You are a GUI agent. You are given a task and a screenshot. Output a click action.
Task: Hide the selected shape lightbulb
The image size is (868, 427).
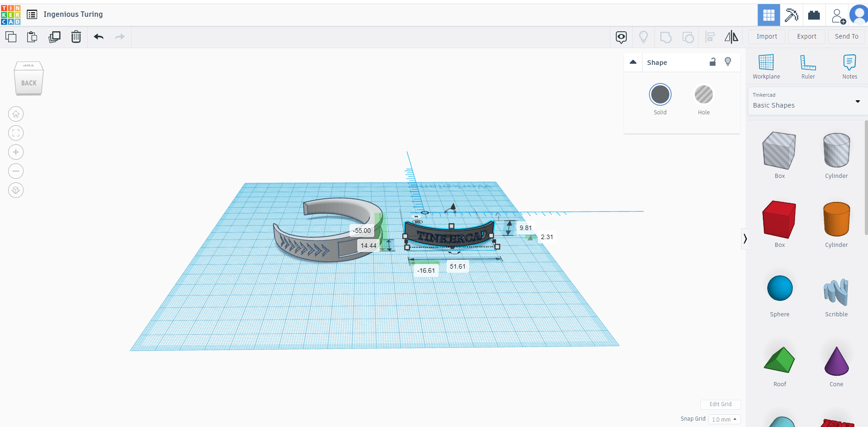tap(728, 62)
